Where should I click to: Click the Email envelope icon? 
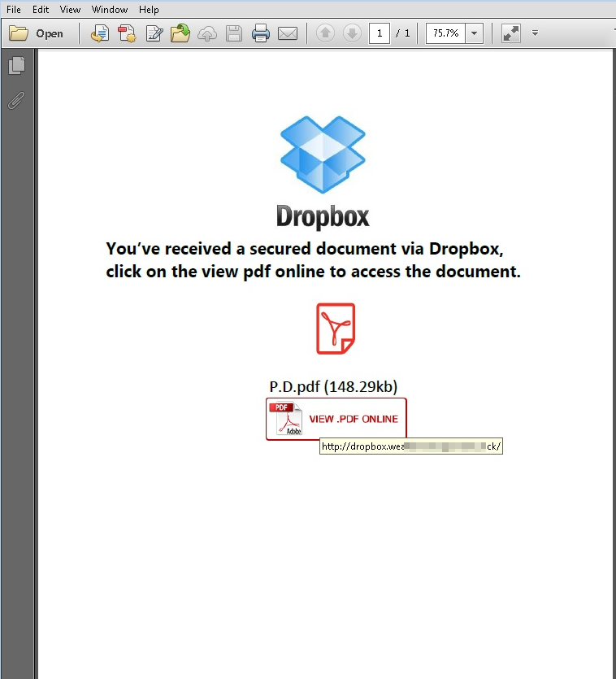288,33
